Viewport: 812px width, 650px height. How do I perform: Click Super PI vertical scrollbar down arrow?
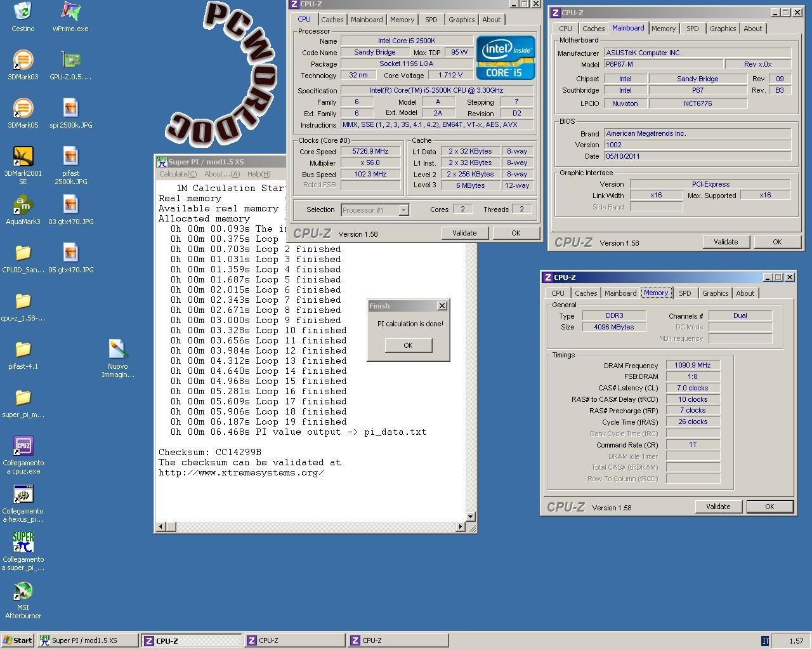471,517
